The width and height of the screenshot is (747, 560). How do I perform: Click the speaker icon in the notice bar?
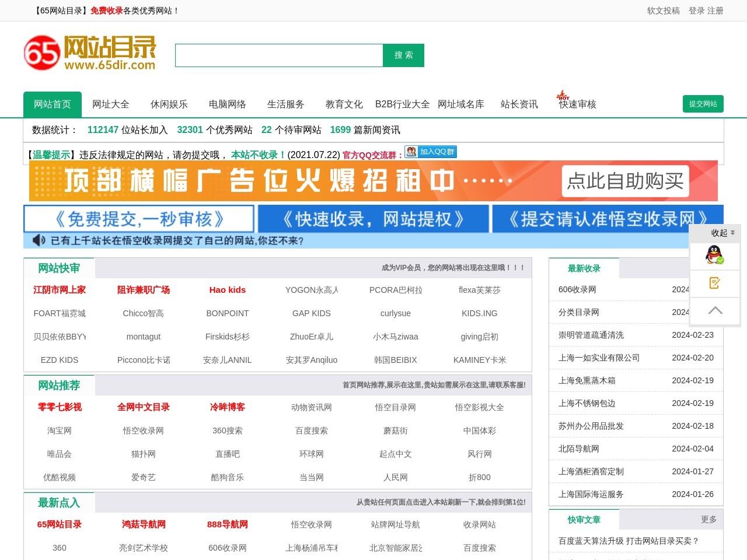pyautogui.click(x=39, y=240)
